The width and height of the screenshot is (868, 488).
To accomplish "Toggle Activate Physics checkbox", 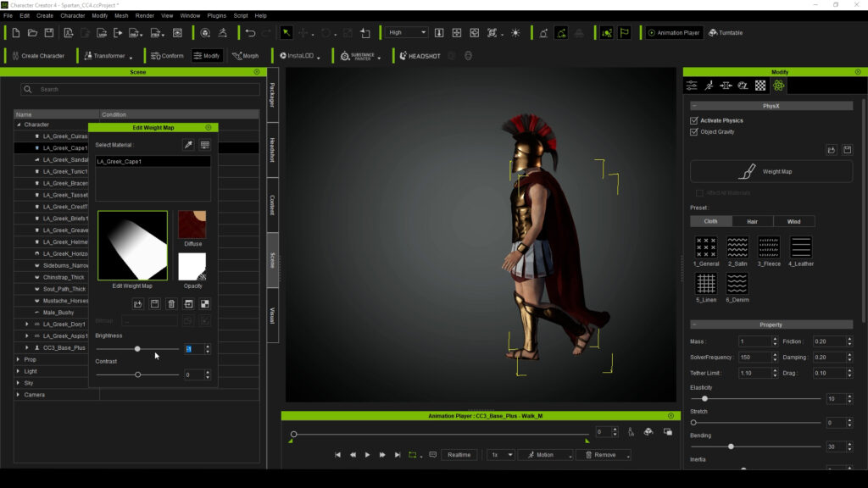I will 693,120.
